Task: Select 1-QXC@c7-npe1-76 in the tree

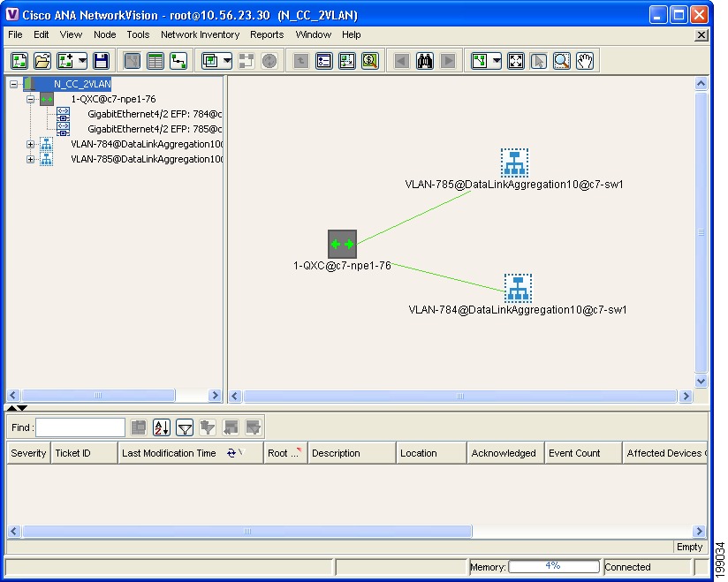Action: click(x=113, y=99)
